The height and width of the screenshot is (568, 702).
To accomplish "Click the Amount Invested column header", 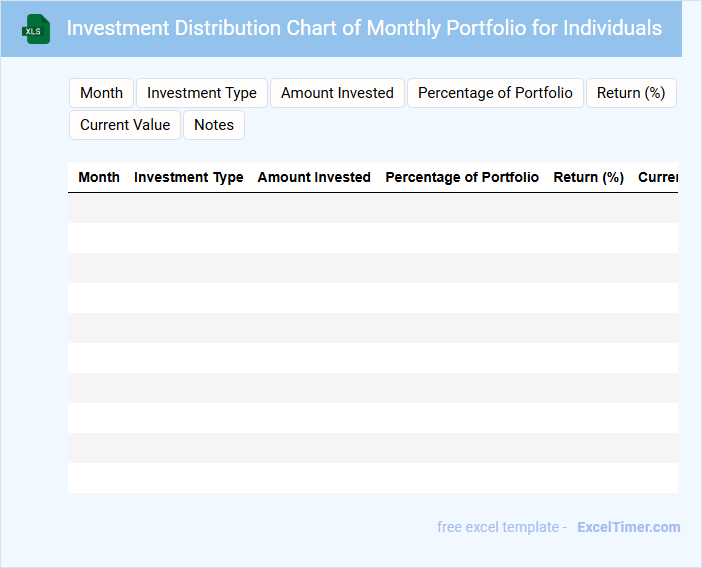I will point(314,177).
